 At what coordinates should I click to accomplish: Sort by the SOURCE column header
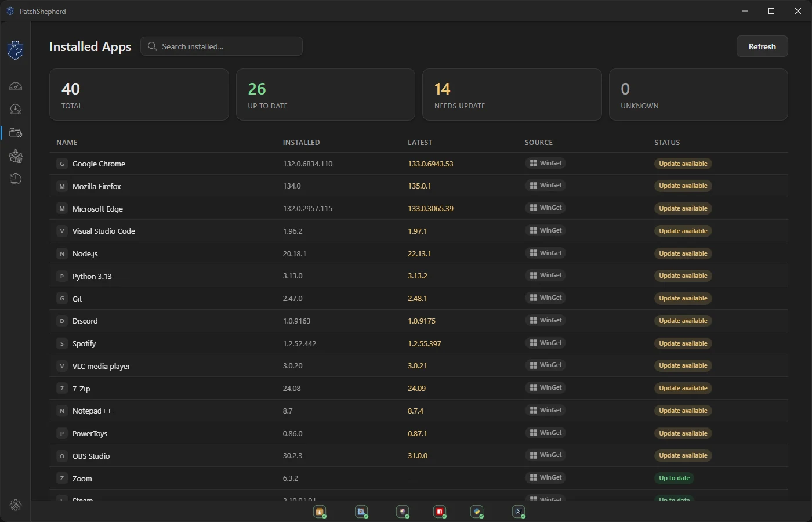tap(539, 142)
